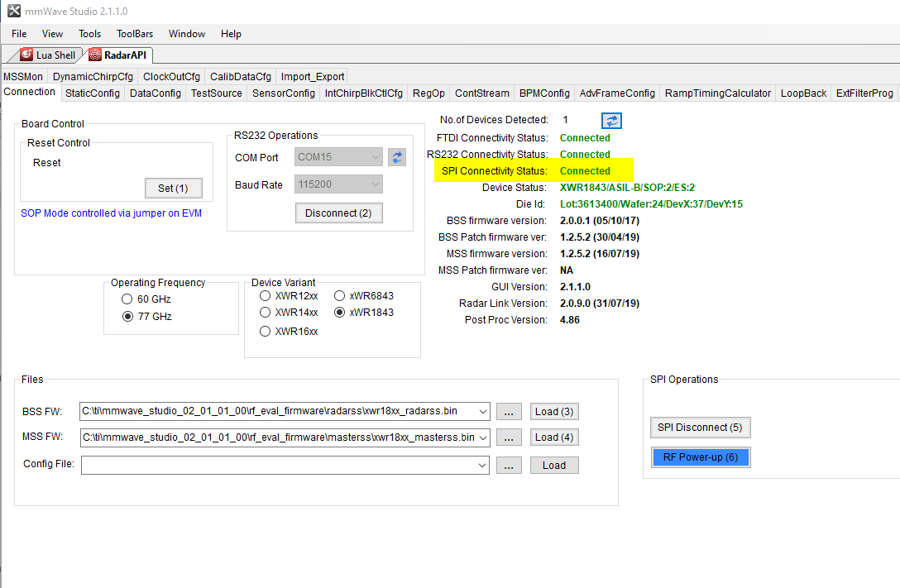Click the XWR1843/ASIL-B device status value
Viewport: 900px width, 588px height.
627,188
